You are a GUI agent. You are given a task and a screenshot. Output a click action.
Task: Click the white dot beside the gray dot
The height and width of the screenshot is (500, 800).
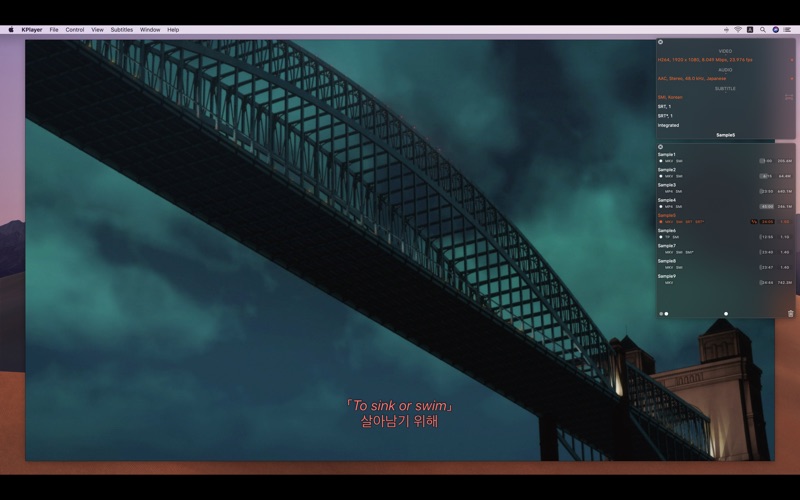click(x=666, y=314)
